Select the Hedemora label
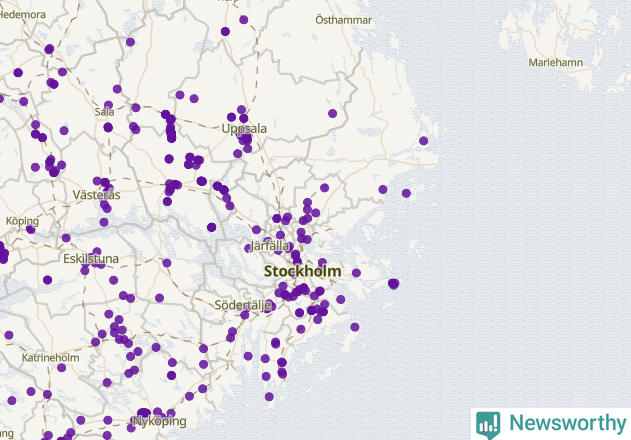Viewport: 631px width, 440px height. [x=23, y=14]
